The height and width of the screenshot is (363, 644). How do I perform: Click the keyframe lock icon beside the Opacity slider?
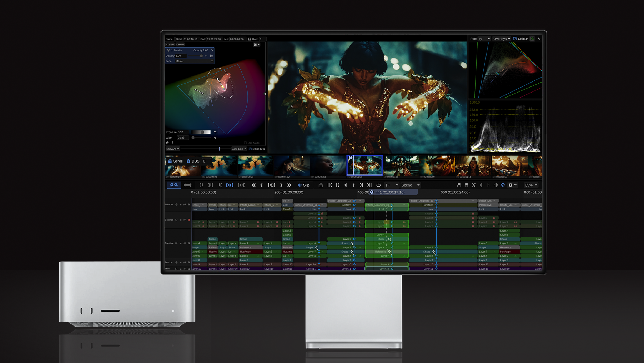coord(206,56)
